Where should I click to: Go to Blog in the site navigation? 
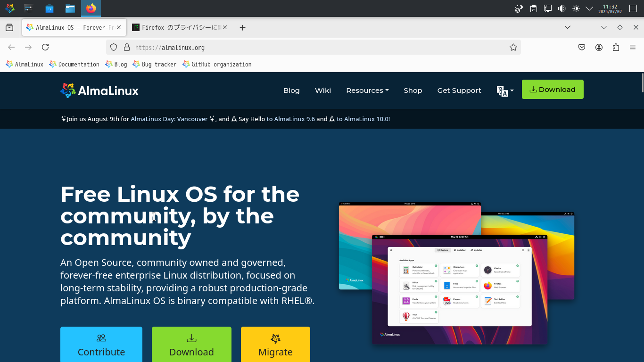click(x=291, y=90)
